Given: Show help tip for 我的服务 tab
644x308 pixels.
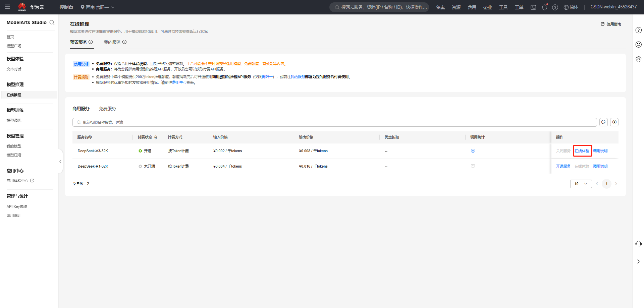Looking at the screenshot, I should (124, 42).
